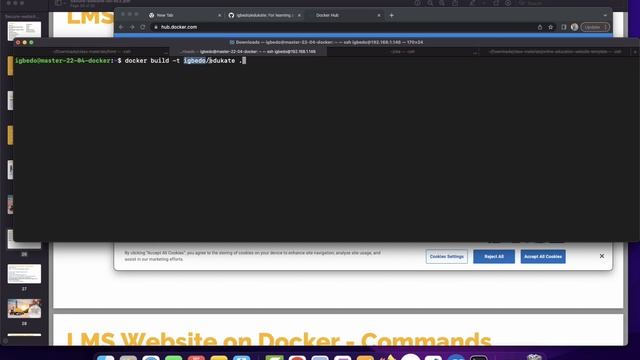This screenshot has height=360, width=640.
Task: Click Accept All Cookies button
Action: 543,257
